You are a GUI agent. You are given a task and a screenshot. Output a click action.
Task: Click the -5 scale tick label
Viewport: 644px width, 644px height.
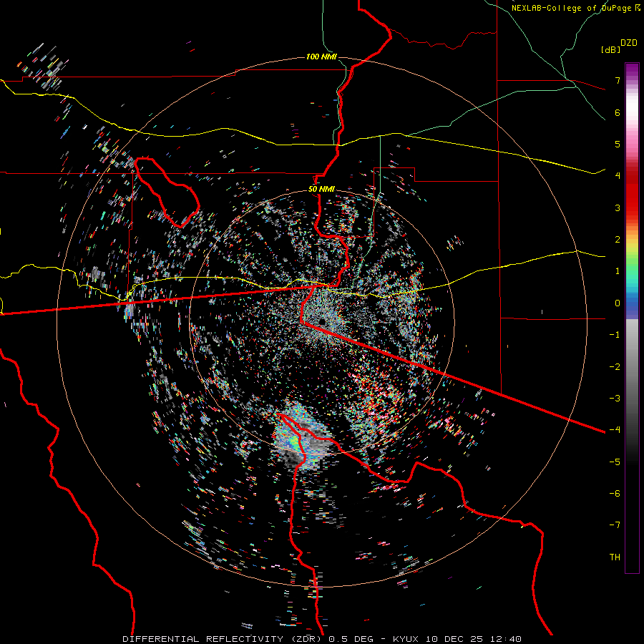click(x=615, y=462)
